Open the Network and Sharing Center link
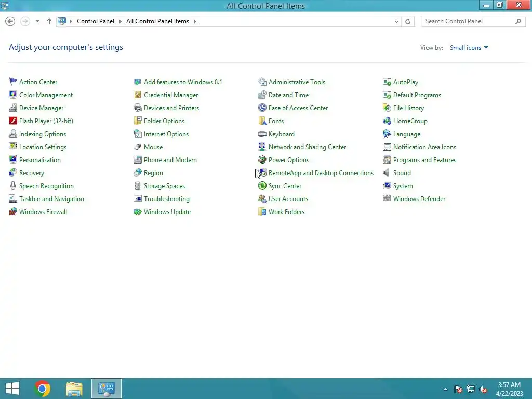Image resolution: width=532 pixels, height=399 pixels. [x=307, y=147]
